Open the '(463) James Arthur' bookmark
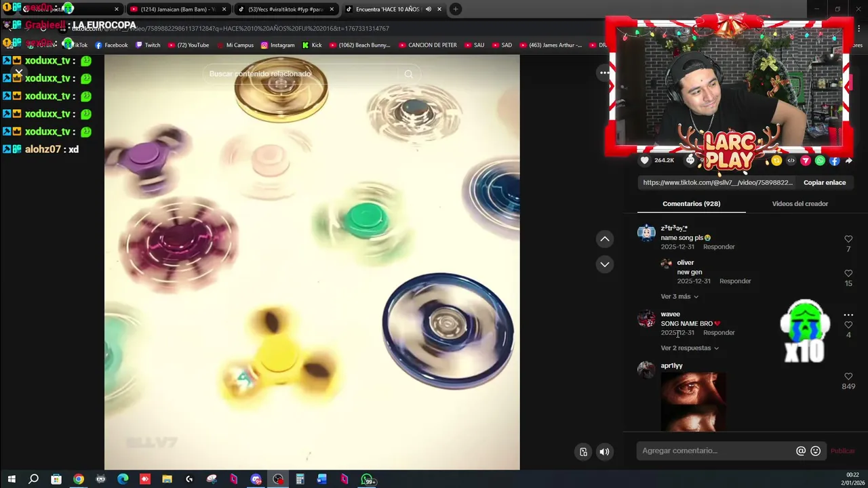 [551, 45]
